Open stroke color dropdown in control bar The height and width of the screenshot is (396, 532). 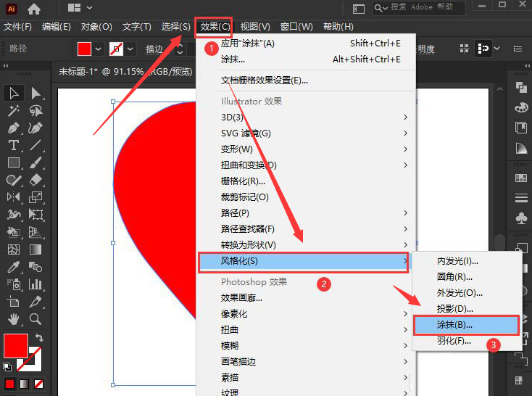130,49
